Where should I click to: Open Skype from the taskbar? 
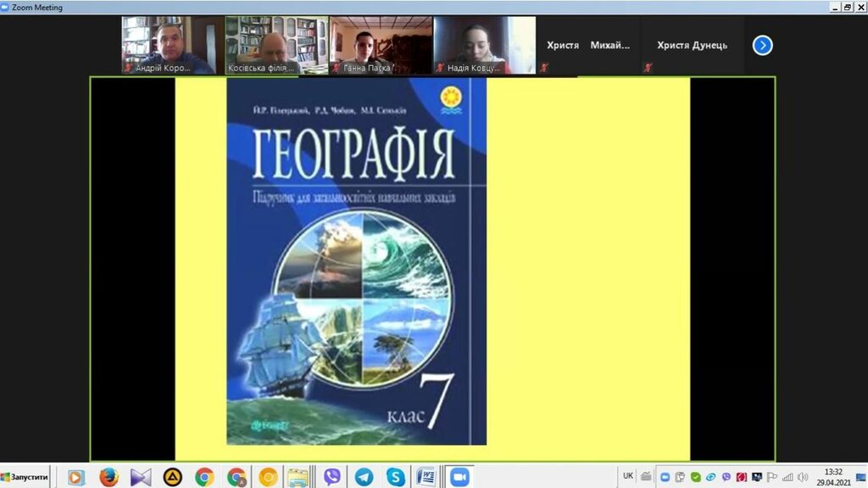(395, 477)
